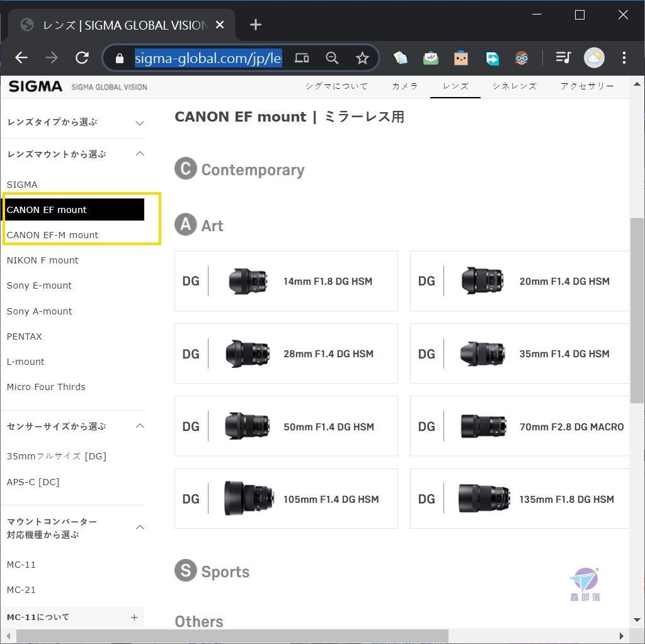Image resolution: width=645 pixels, height=644 pixels.
Task: Click the glasses face extension icon
Action: click(x=522, y=58)
